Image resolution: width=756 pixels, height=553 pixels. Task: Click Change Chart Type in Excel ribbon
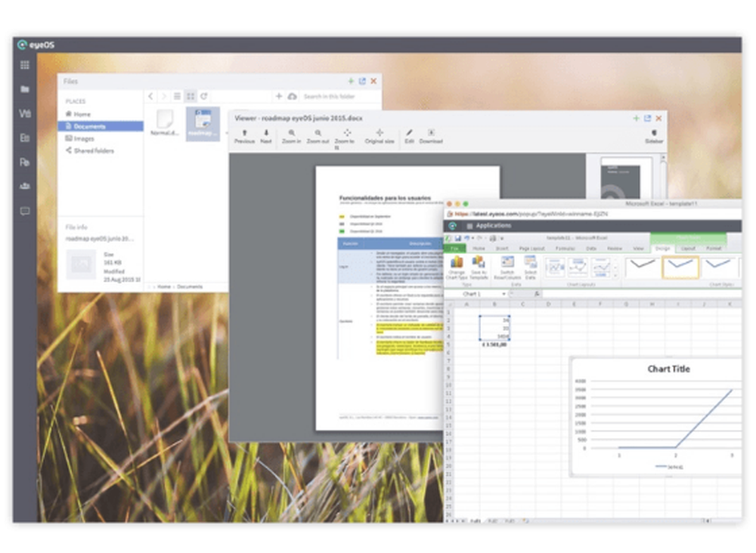point(456,268)
